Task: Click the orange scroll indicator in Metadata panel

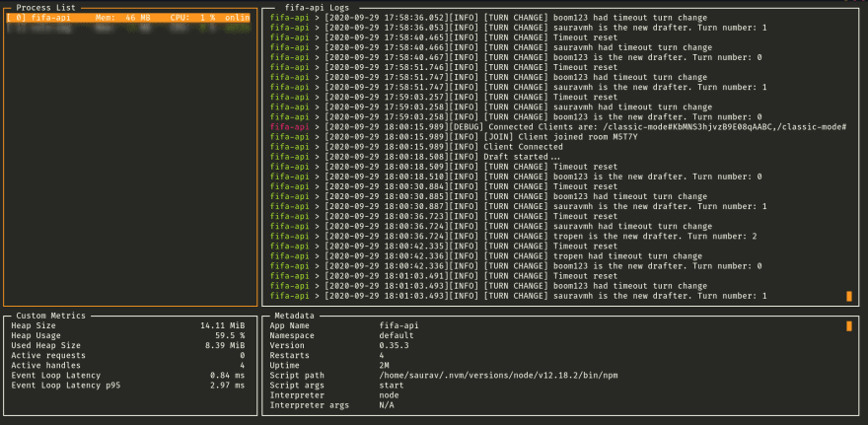Action: (849, 326)
